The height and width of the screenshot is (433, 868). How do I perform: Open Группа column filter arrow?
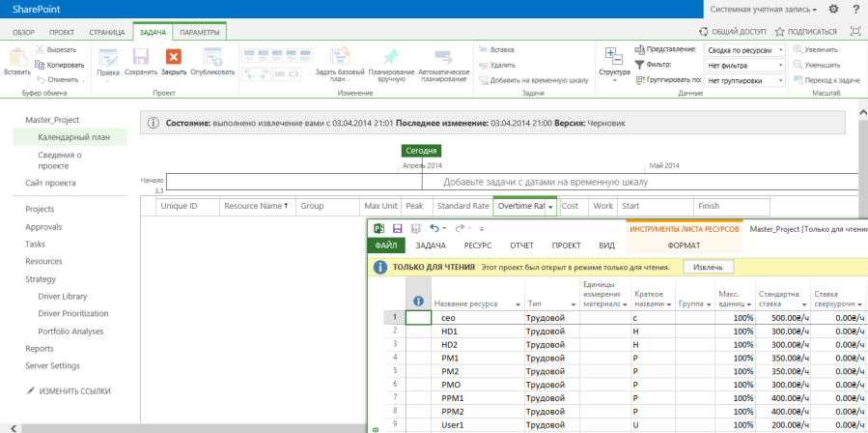(710, 304)
